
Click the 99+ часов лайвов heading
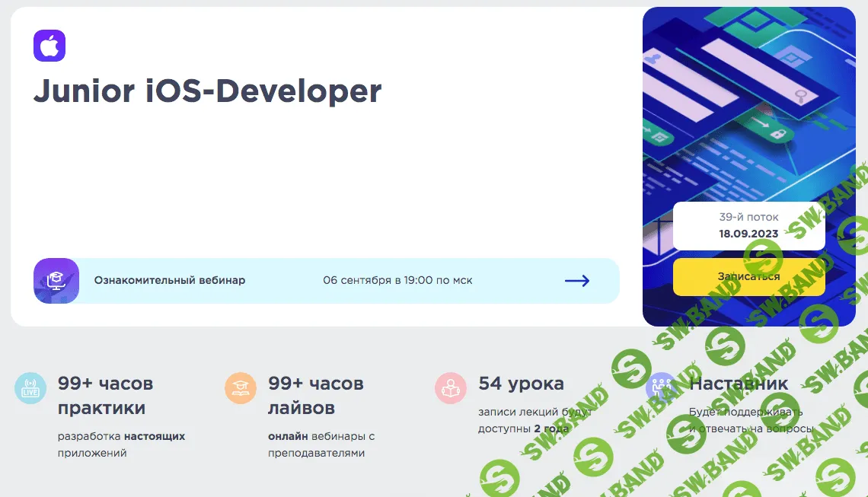pos(315,395)
